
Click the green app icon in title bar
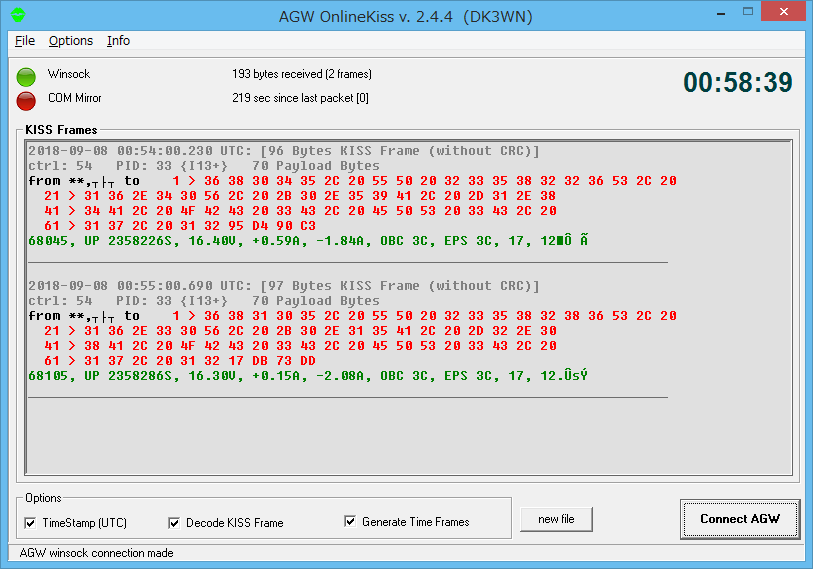(x=18, y=15)
